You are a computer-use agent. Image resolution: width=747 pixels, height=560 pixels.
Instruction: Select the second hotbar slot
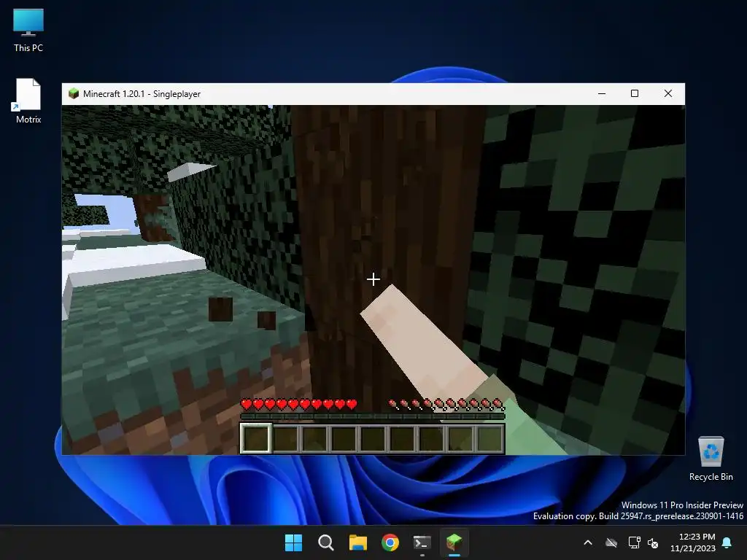coord(285,438)
